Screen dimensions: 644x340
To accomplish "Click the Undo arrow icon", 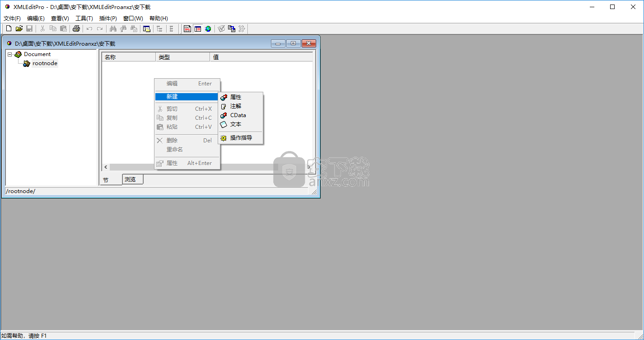I will click(x=89, y=28).
